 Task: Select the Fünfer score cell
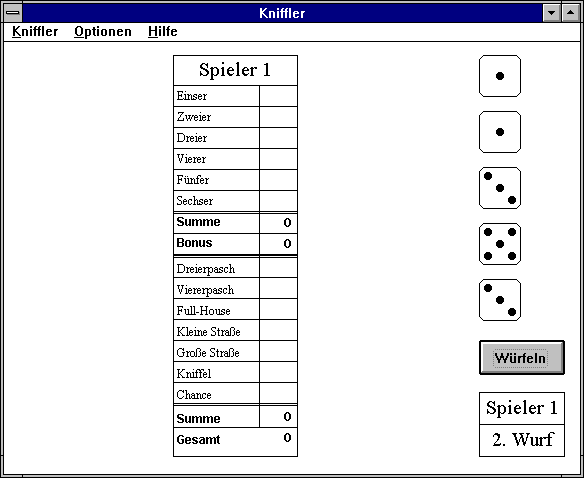pos(278,180)
